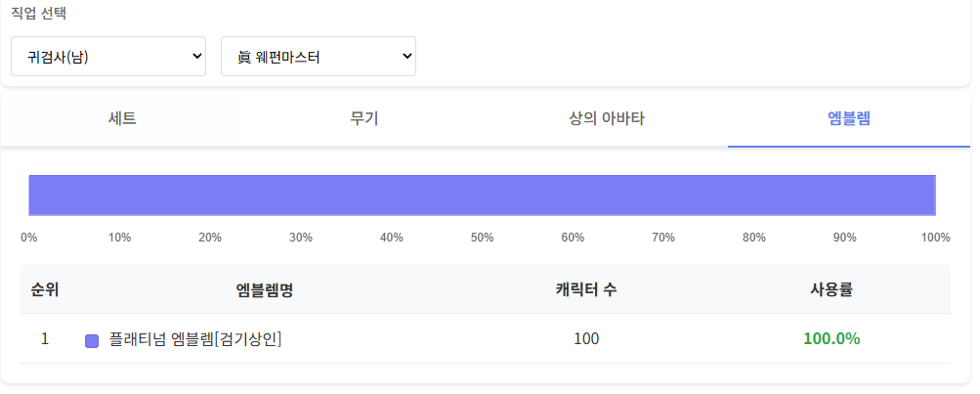Screen dimensions: 980x394
Task: Click the purple usage bar in the chart
Action: 482,195
